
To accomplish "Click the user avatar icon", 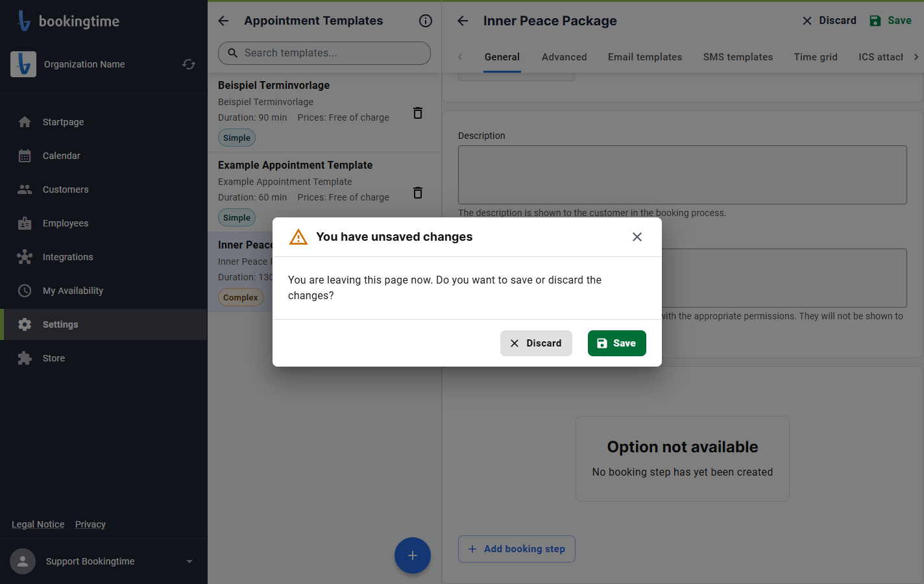I will coord(23,561).
